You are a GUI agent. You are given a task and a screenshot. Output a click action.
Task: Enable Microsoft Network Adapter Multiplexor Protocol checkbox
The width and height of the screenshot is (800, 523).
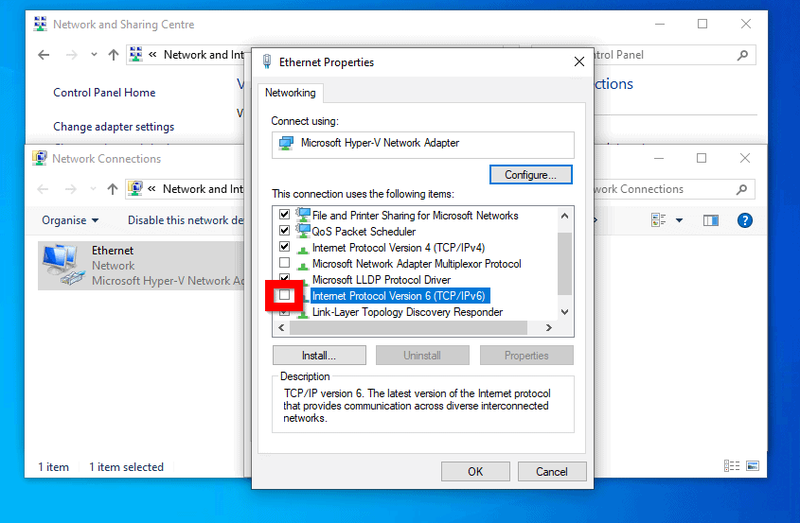[x=285, y=263]
